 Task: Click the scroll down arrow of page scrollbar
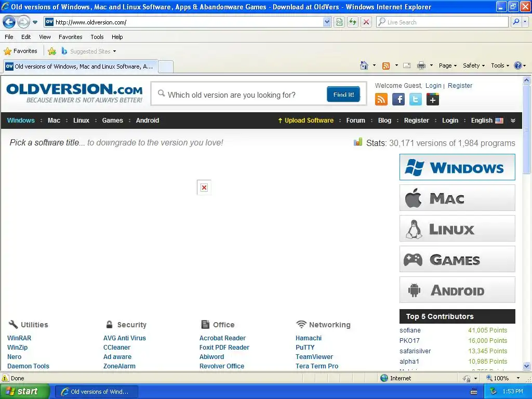pos(527,366)
